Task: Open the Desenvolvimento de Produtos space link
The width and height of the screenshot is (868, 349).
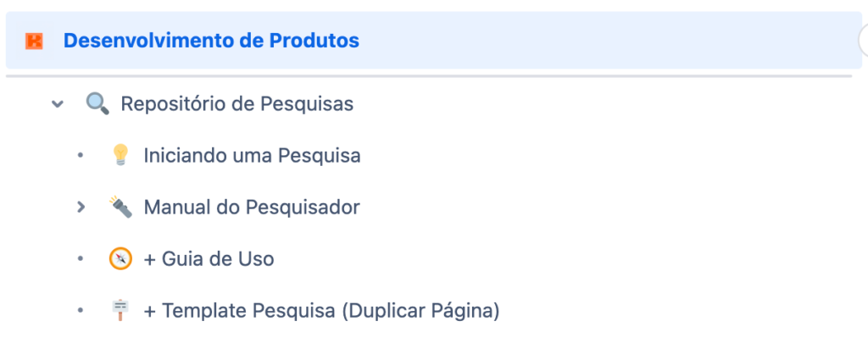Action: click(x=211, y=40)
